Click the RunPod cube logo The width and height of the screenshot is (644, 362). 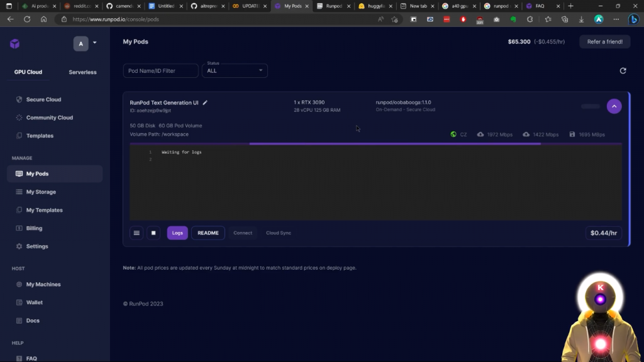coord(15,43)
